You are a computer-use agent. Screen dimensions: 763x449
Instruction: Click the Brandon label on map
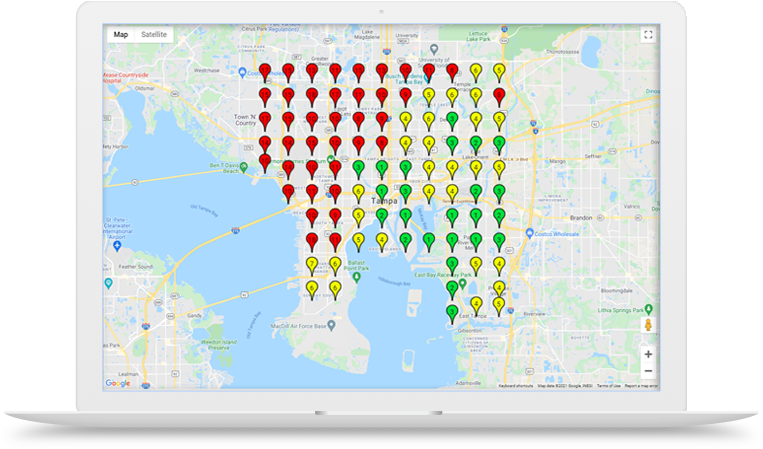(581, 217)
